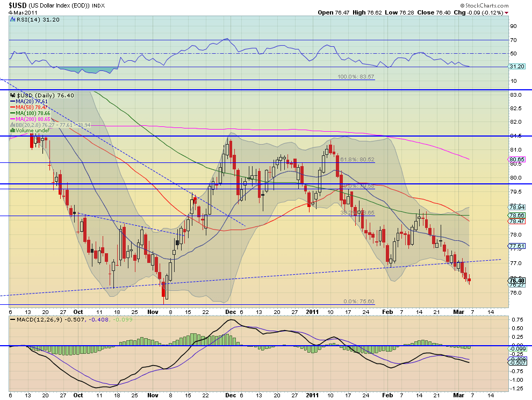Click the Nov label on price chart date axis
This screenshot has width=532, height=400.
(x=153, y=312)
